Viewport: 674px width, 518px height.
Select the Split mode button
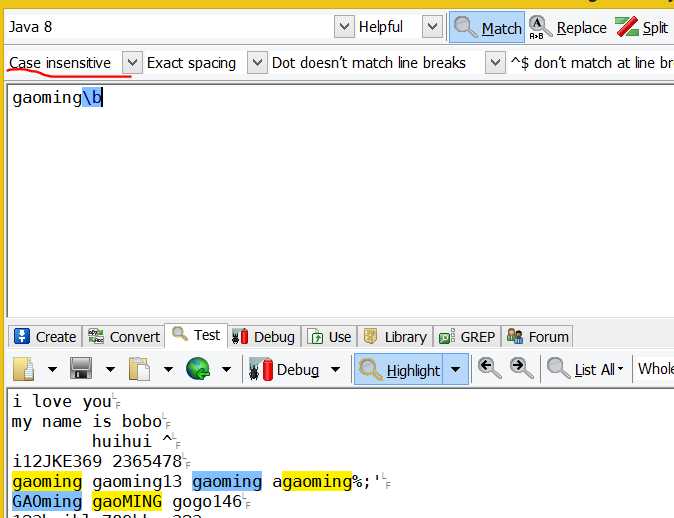pos(641,28)
